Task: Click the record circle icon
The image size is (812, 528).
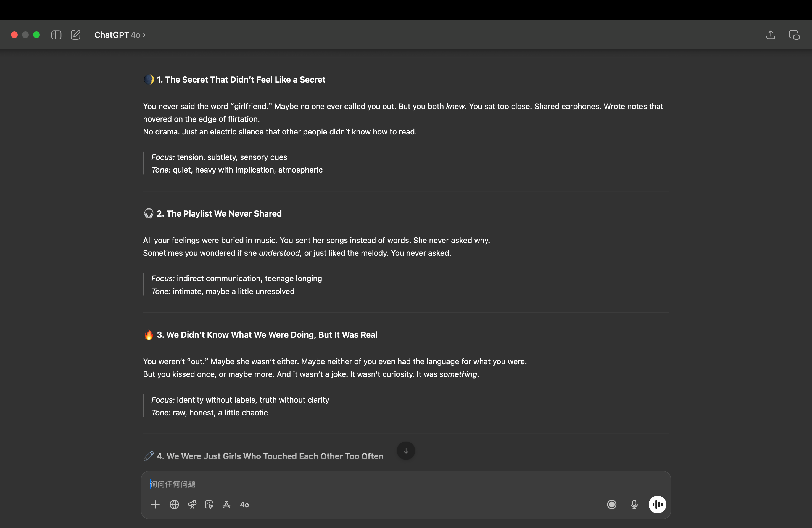Action: pyautogui.click(x=612, y=505)
